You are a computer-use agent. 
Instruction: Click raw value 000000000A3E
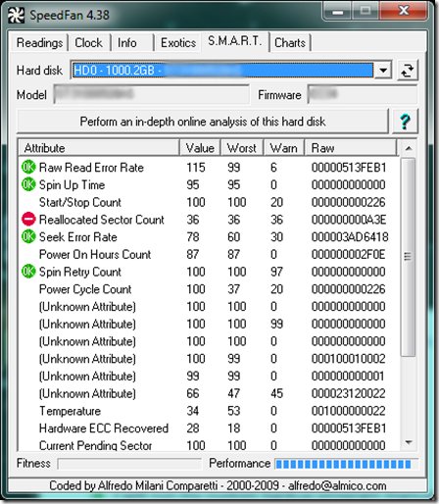(349, 220)
